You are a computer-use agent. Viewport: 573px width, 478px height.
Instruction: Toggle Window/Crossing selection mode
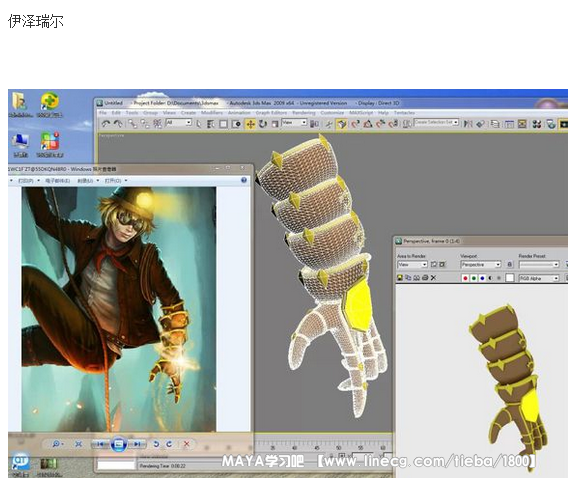point(236,124)
